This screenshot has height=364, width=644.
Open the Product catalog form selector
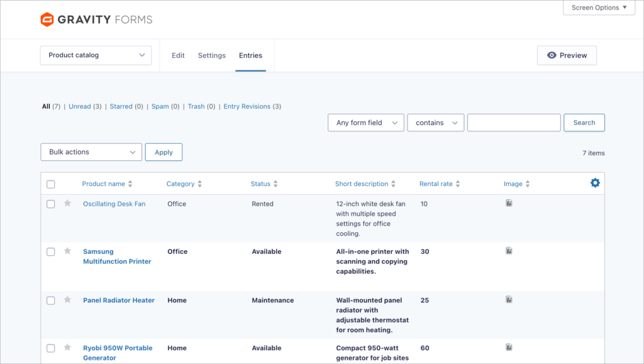[96, 55]
